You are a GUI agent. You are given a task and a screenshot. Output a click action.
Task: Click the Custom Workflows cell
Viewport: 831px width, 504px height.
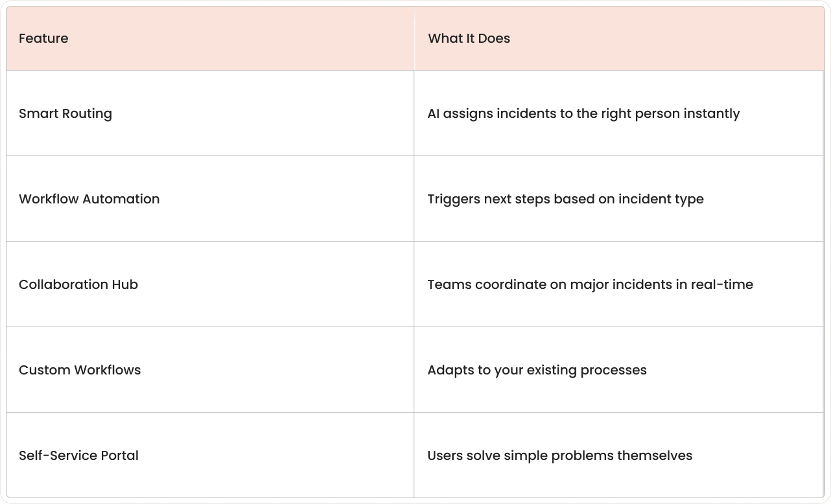pos(80,370)
